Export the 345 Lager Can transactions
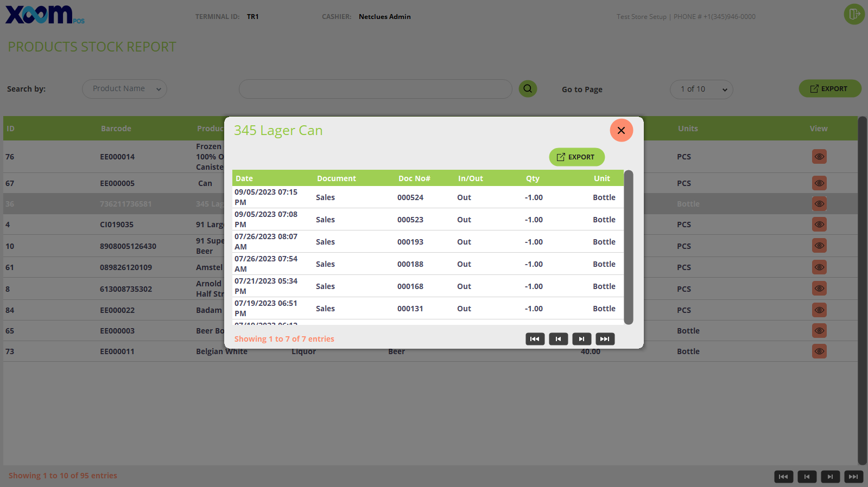The image size is (868, 487). (x=576, y=157)
